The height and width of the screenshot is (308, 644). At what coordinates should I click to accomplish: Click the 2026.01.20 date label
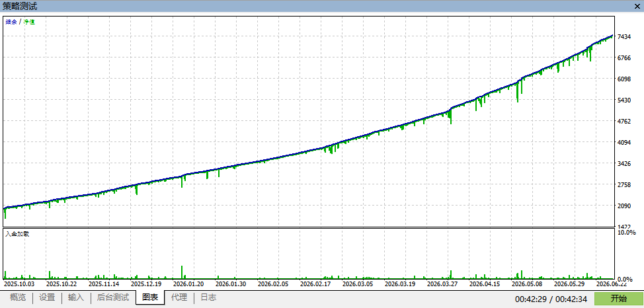point(188,284)
